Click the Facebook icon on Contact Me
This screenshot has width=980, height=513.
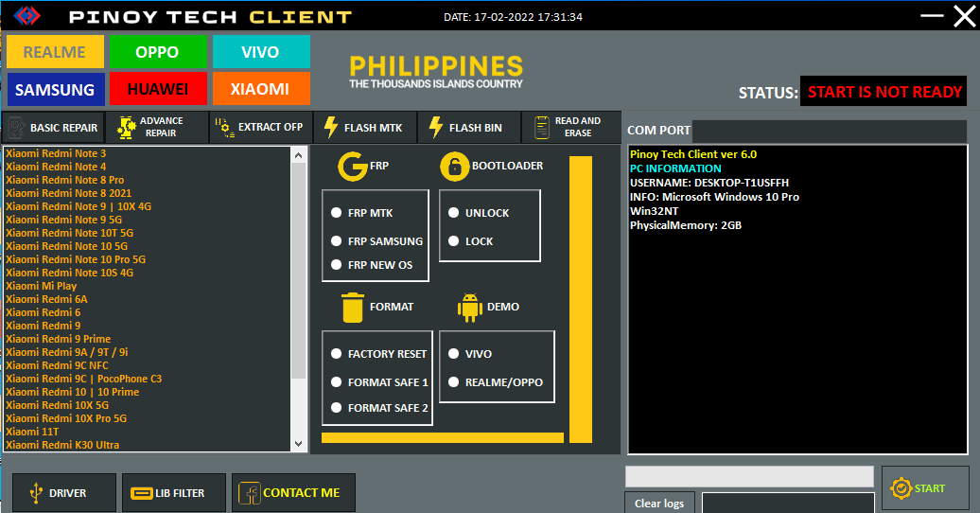pos(250,493)
